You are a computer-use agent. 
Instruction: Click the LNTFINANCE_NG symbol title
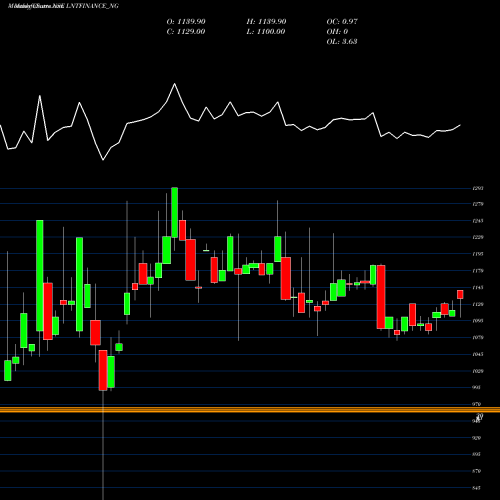pos(92,6)
